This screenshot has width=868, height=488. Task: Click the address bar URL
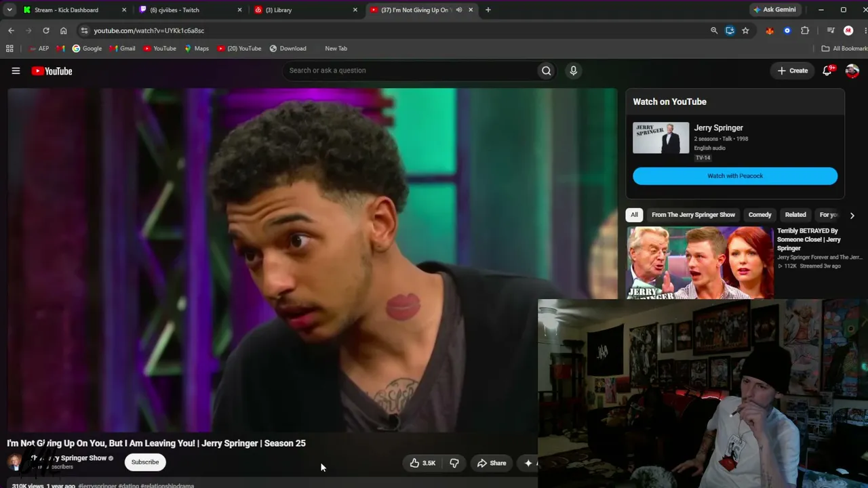(x=149, y=30)
